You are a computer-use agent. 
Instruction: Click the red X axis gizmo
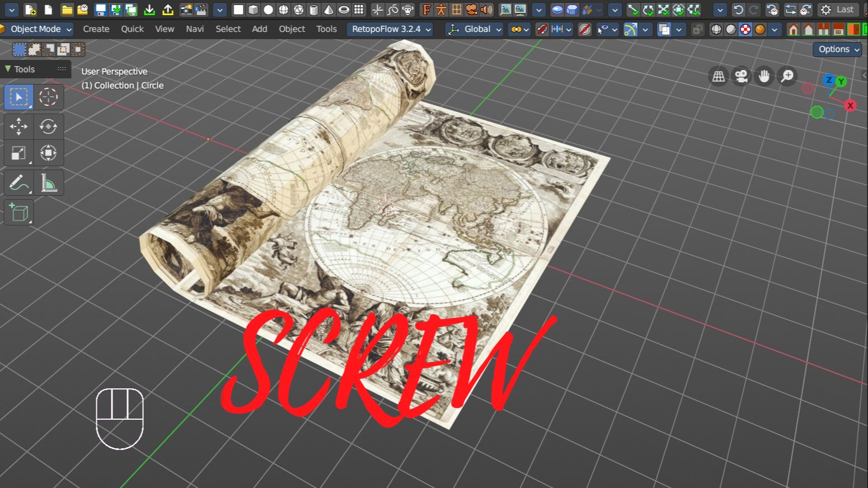[851, 105]
